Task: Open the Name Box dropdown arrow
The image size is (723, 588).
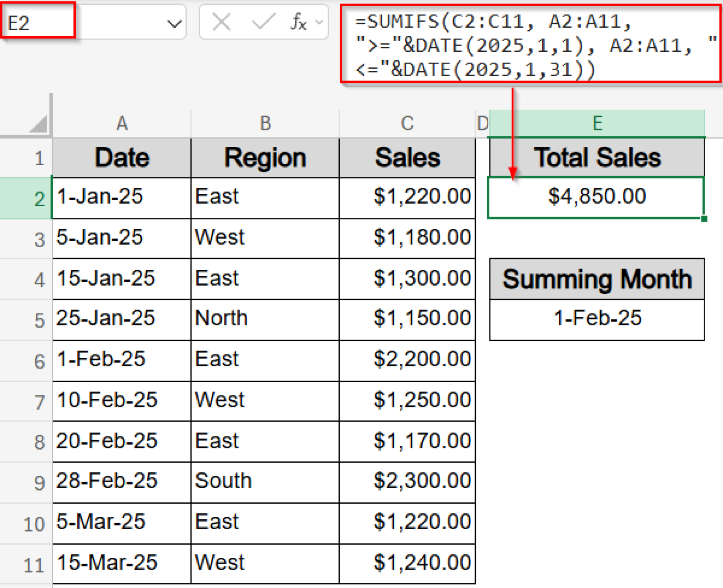Action: point(175,21)
